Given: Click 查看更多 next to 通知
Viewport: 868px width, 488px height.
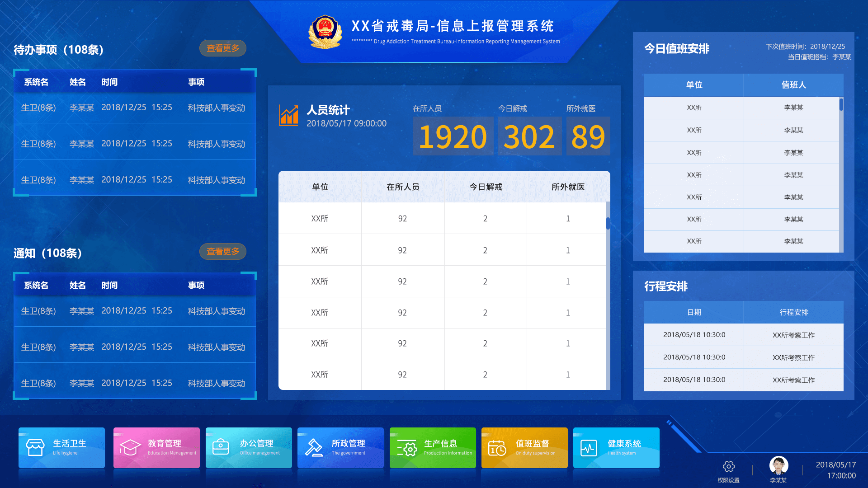Looking at the screenshot, I should coord(222,251).
